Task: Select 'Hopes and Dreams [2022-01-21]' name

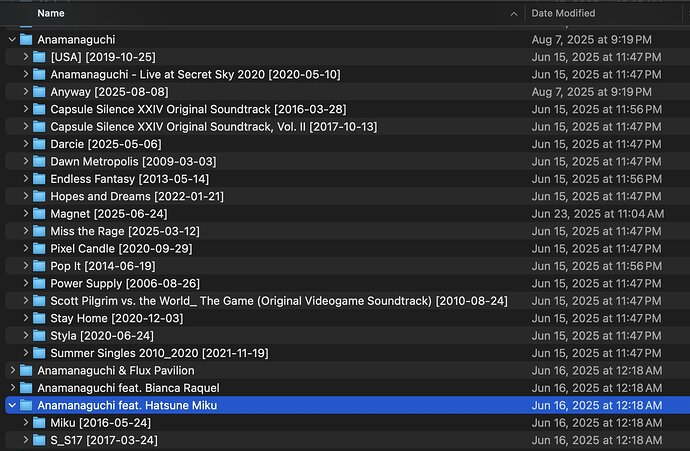Action: [137, 196]
